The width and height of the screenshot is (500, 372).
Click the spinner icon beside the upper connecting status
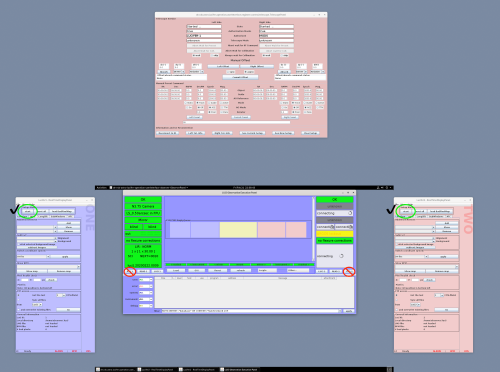coord(350,213)
